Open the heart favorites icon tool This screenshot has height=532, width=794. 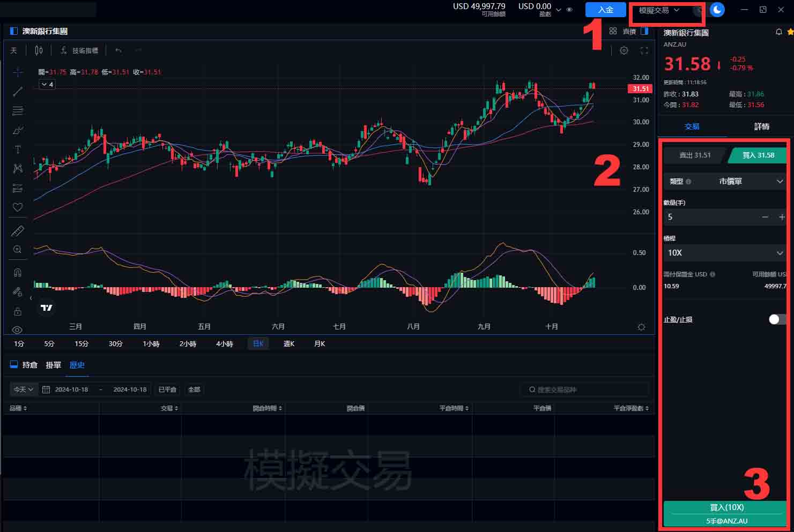tap(18, 207)
